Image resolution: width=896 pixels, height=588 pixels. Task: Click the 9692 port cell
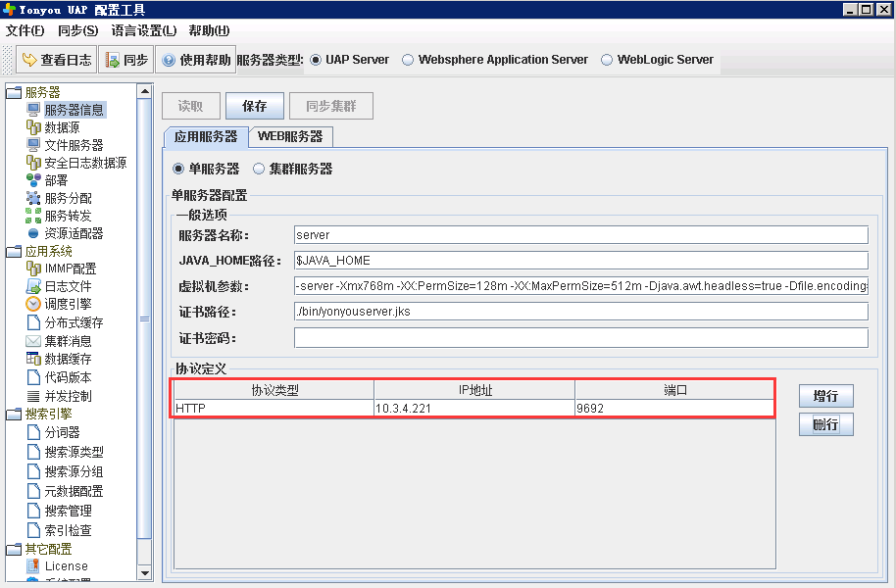point(674,408)
